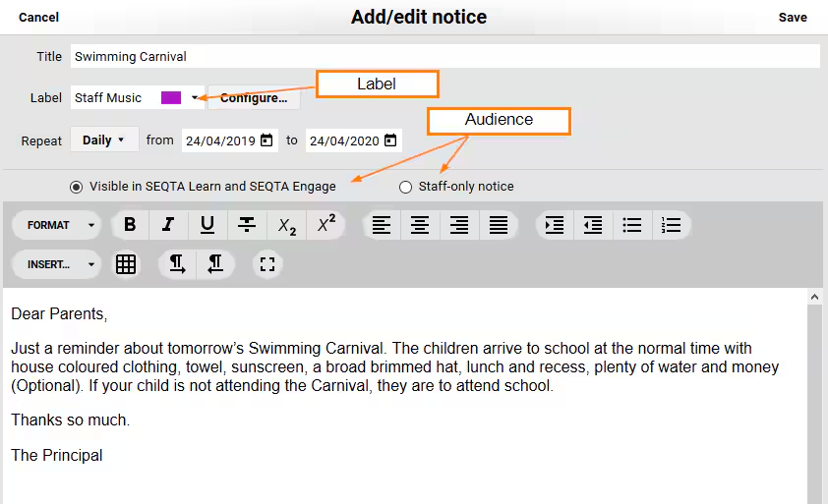Justify the text

pyautogui.click(x=499, y=225)
